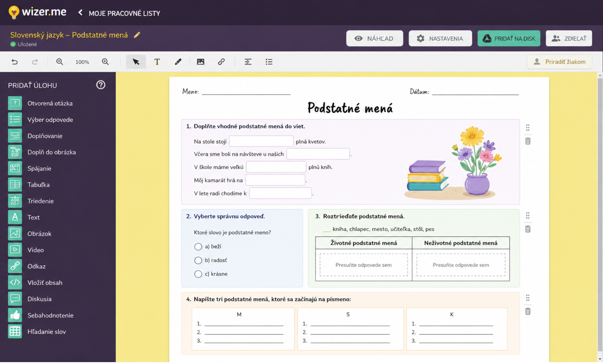
Task: Click the books and flowers illustration
Action: coord(453,164)
